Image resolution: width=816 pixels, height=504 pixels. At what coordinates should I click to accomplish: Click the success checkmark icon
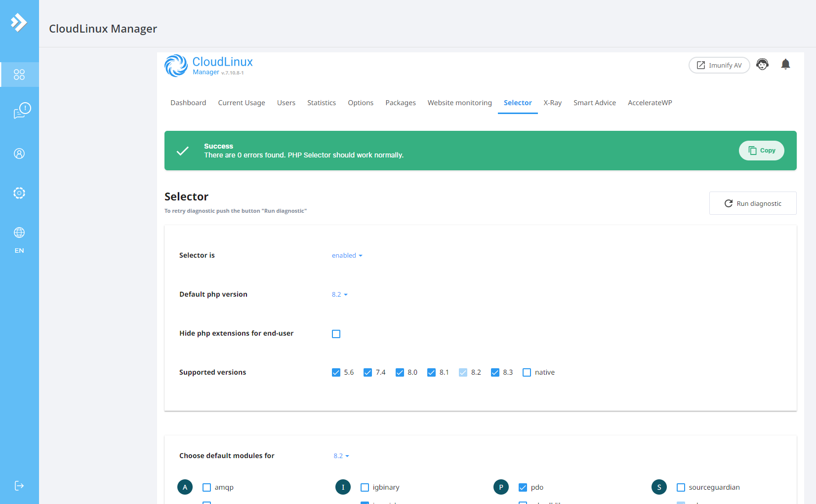click(183, 151)
